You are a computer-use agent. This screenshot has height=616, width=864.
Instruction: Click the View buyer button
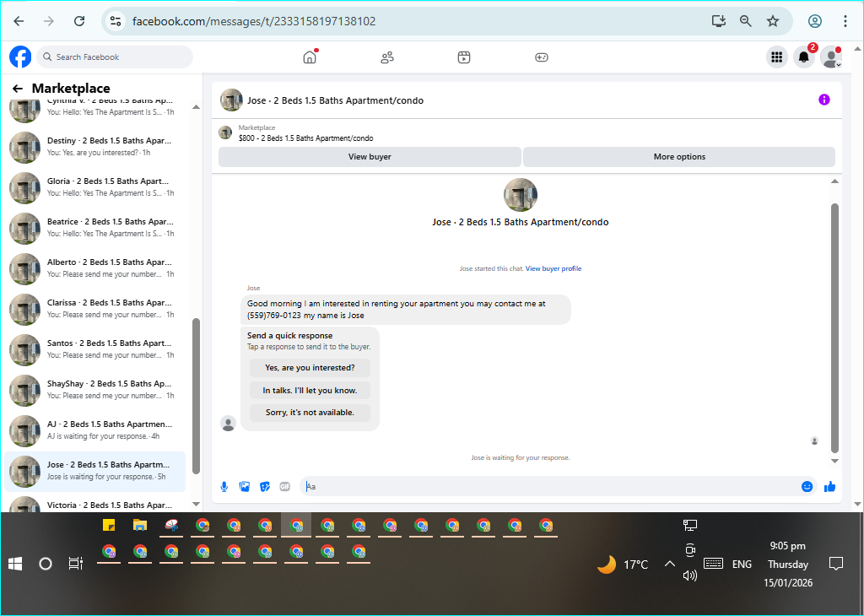370,156
